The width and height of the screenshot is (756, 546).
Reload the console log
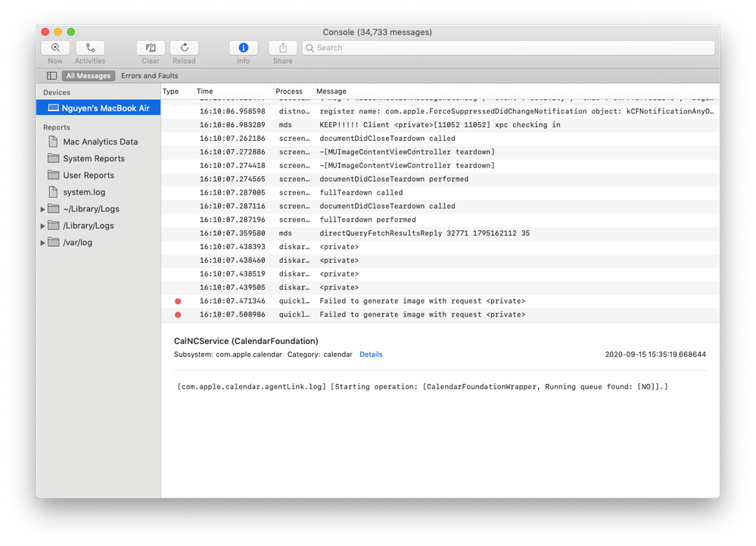tap(184, 48)
